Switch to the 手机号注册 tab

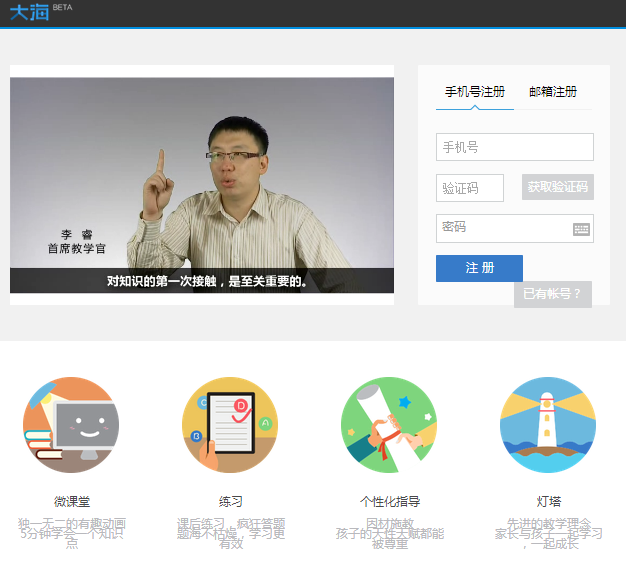tap(475, 91)
